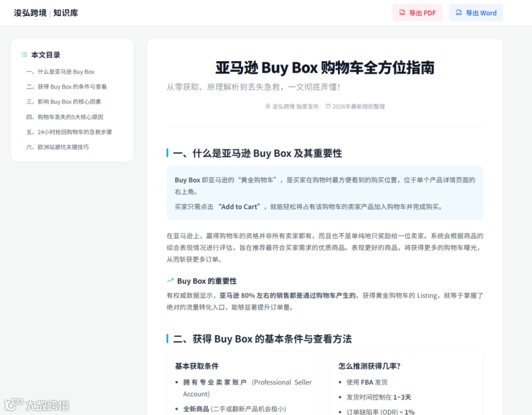Image resolution: width=532 pixels, height=415 pixels.
Task: Click the text 浚弘跨境 独家发布
Action: 296,106
